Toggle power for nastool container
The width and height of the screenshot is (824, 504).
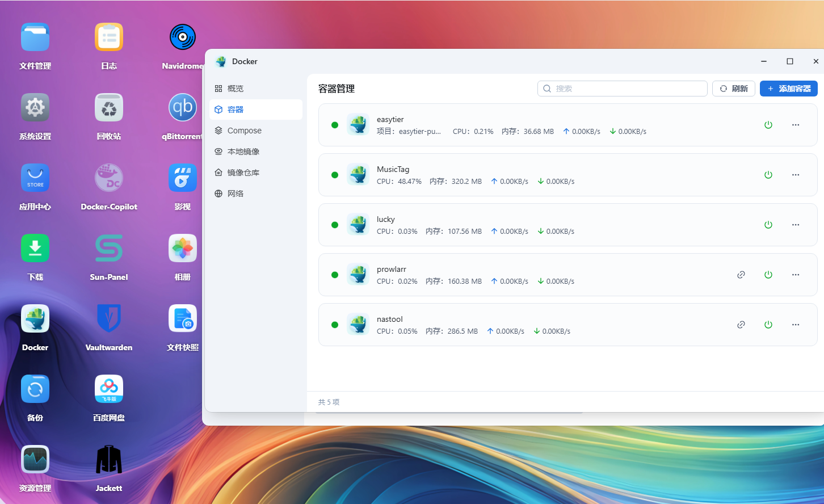point(768,325)
